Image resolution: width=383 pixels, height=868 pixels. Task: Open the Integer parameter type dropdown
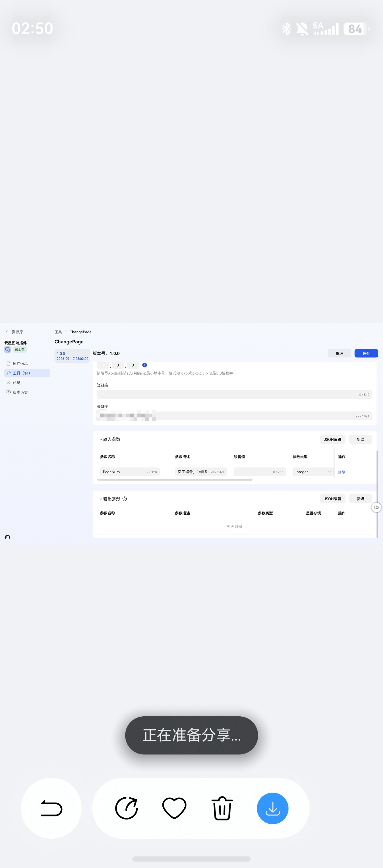(x=313, y=472)
